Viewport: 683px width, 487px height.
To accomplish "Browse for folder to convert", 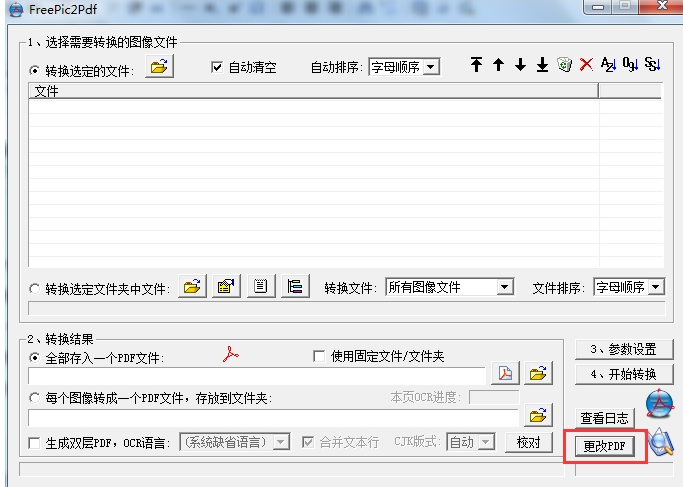I will click(193, 286).
